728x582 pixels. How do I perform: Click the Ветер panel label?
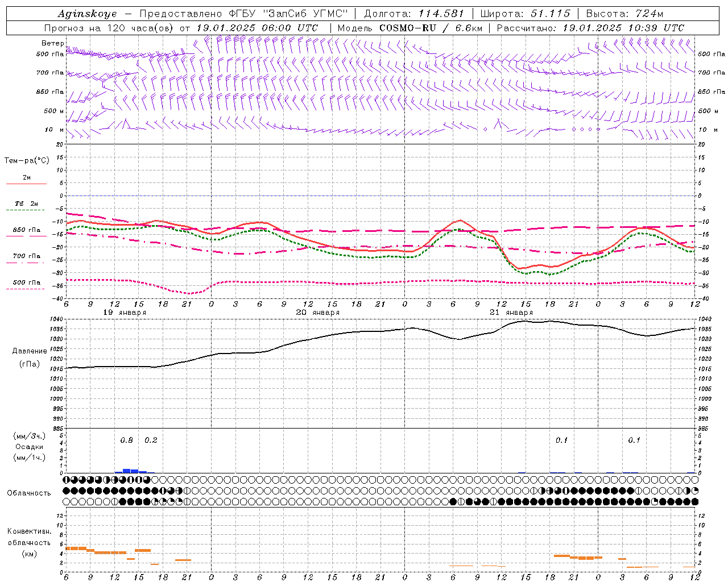click(x=52, y=43)
